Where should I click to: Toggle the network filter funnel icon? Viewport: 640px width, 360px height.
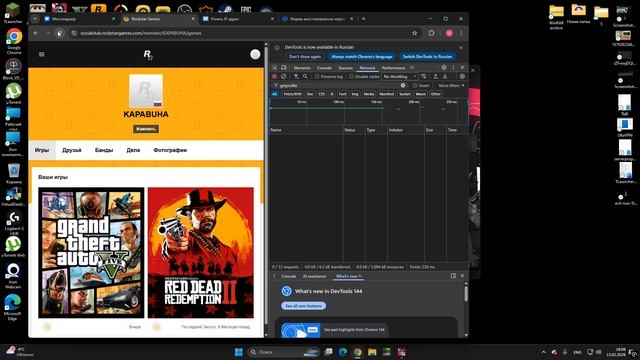pos(296,76)
